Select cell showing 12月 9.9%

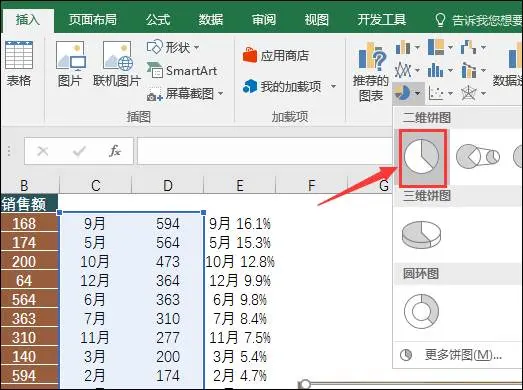click(x=240, y=281)
